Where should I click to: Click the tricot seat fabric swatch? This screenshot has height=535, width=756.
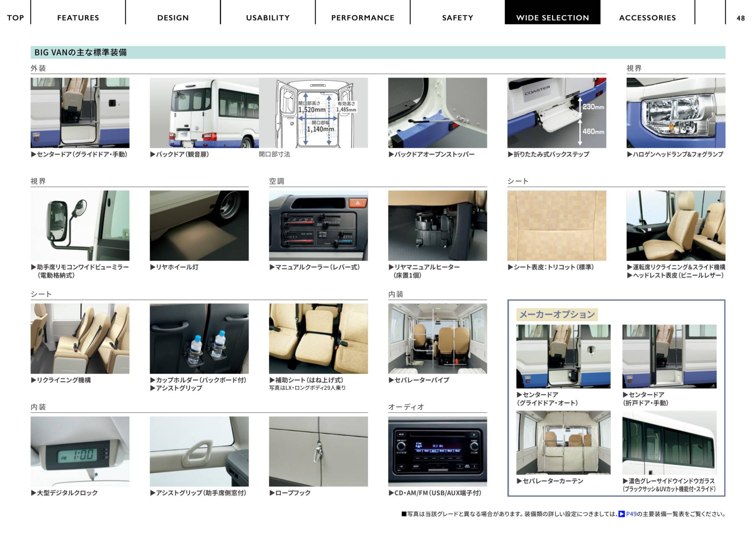(556, 226)
